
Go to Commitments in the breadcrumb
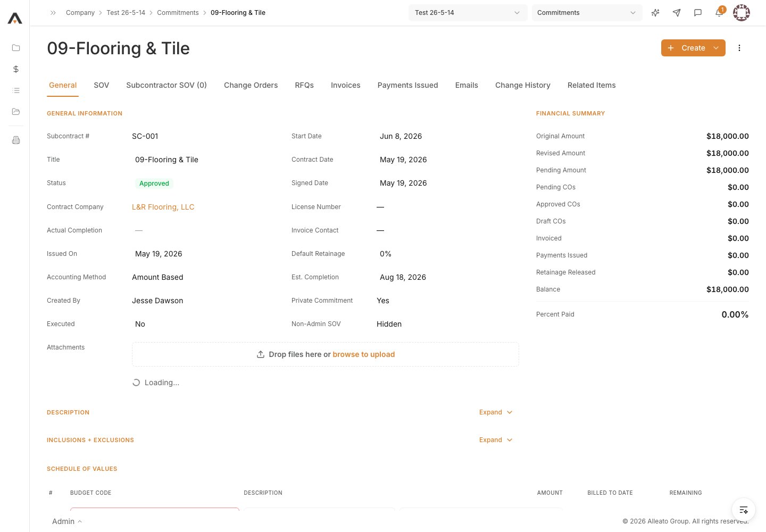pos(178,13)
